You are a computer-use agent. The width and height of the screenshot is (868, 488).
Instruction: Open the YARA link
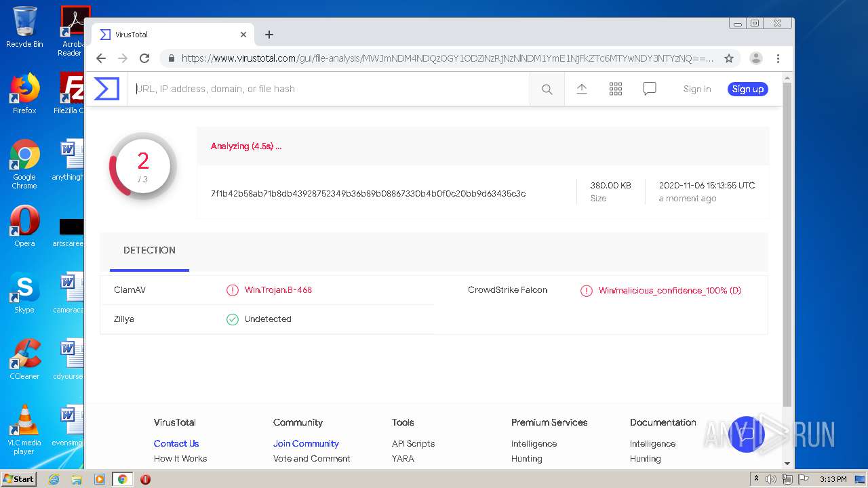(x=403, y=459)
